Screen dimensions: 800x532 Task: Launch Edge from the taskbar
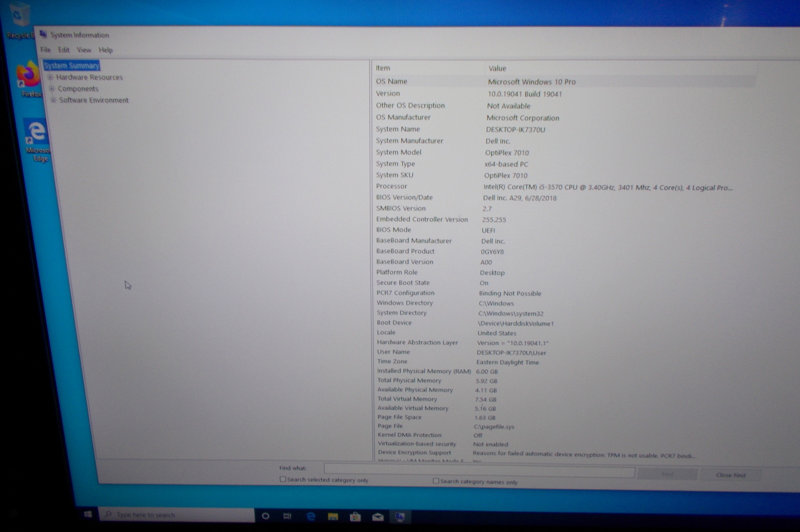pyautogui.click(x=310, y=517)
